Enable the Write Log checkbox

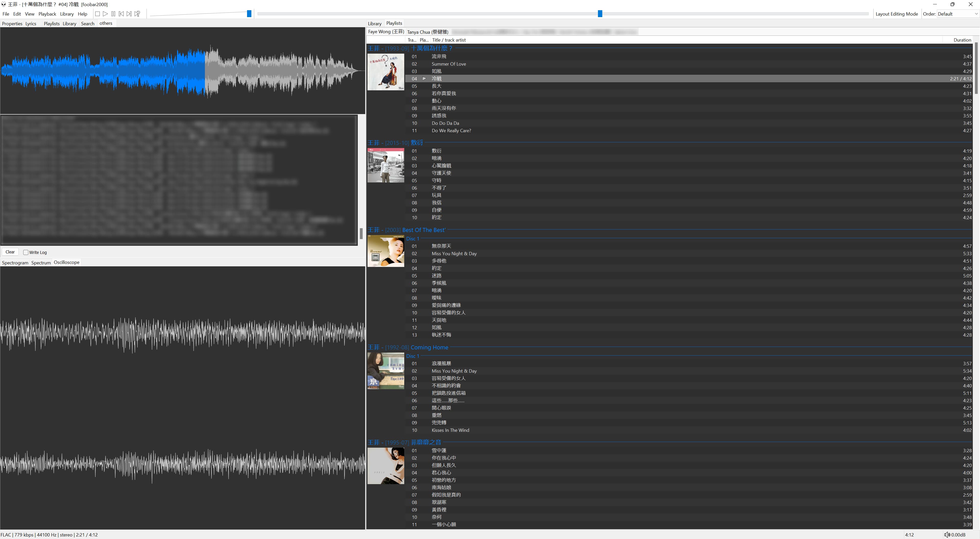[26, 252]
